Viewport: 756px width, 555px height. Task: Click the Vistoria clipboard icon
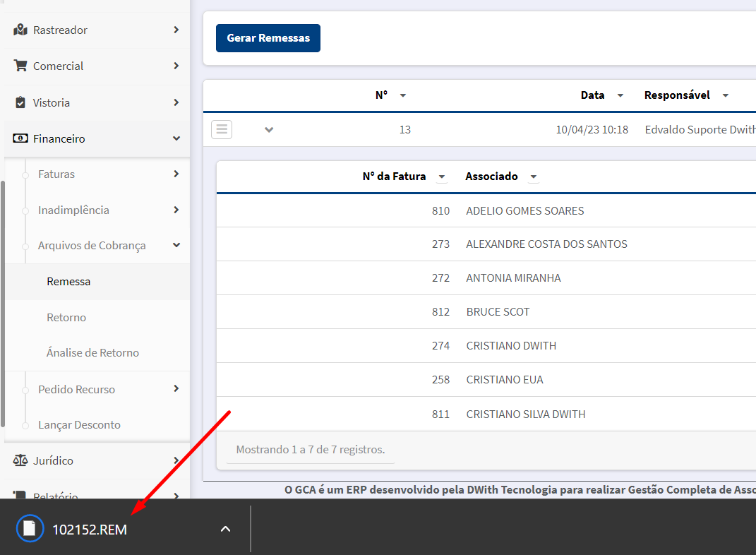20,102
